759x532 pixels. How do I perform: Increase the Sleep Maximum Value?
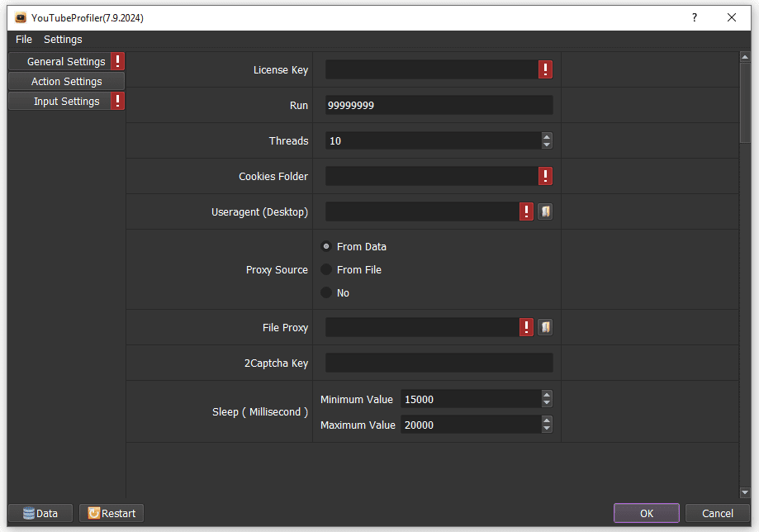547,420
